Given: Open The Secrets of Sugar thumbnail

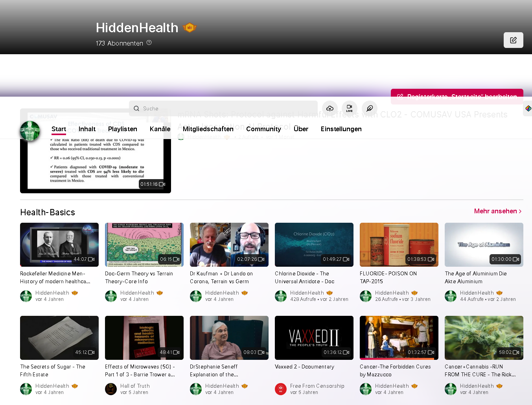Looking at the screenshot, I should [x=59, y=338].
